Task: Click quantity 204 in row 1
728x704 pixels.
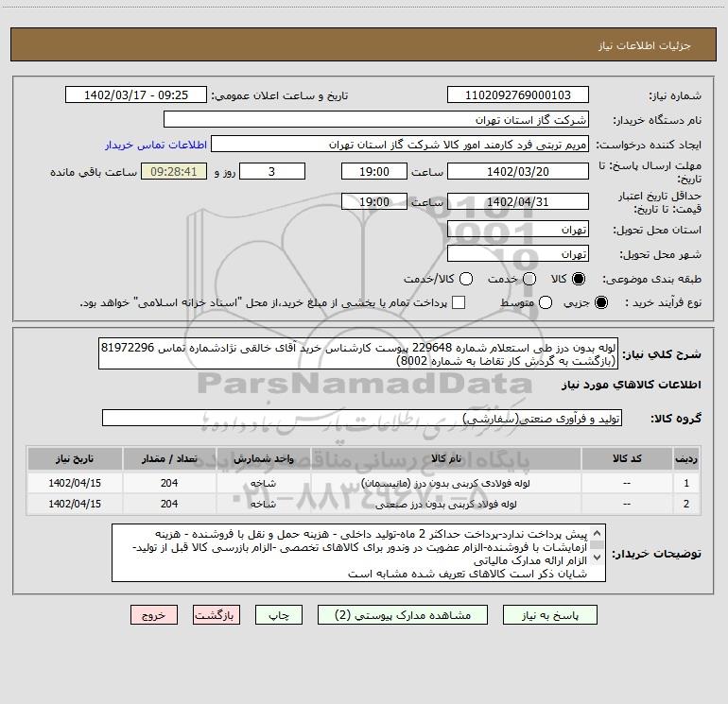Action: click(x=169, y=483)
